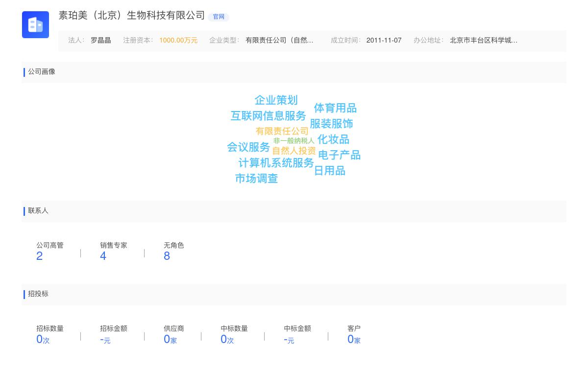This screenshot has width=588, height=368.
Task: Click the blue company logo icon
Action: (x=35, y=24)
